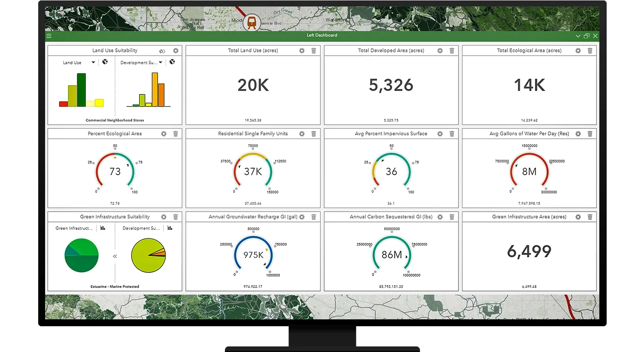Viewport: 644px width, 352px height.
Task: Open the Development Su... dropdown in Land Use Suitability
Action: coord(161,63)
